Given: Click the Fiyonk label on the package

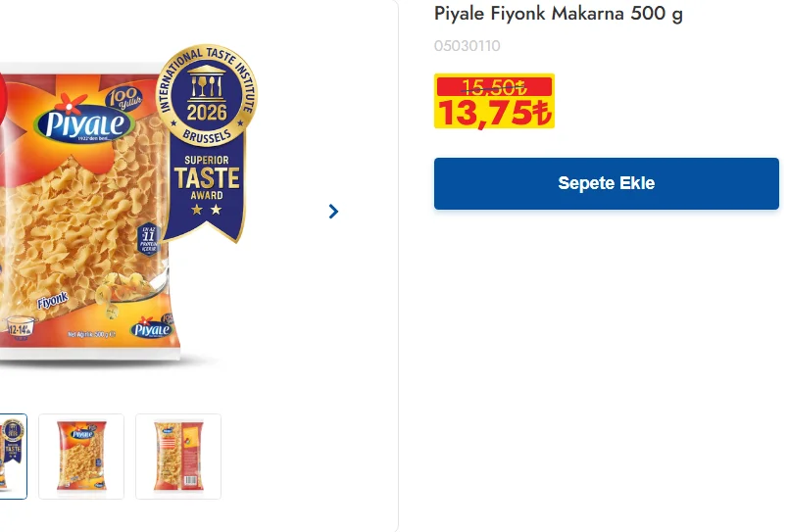Looking at the screenshot, I should pos(51,303).
